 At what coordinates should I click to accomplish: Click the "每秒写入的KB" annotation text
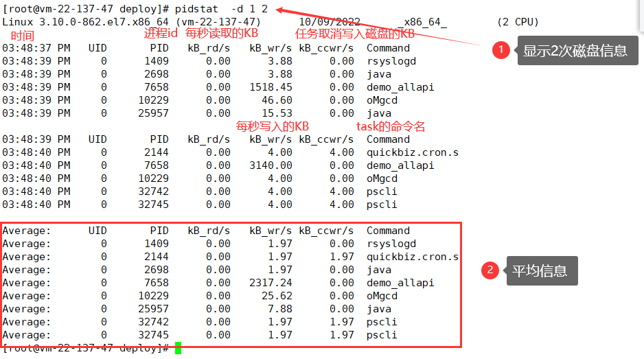(273, 126)
